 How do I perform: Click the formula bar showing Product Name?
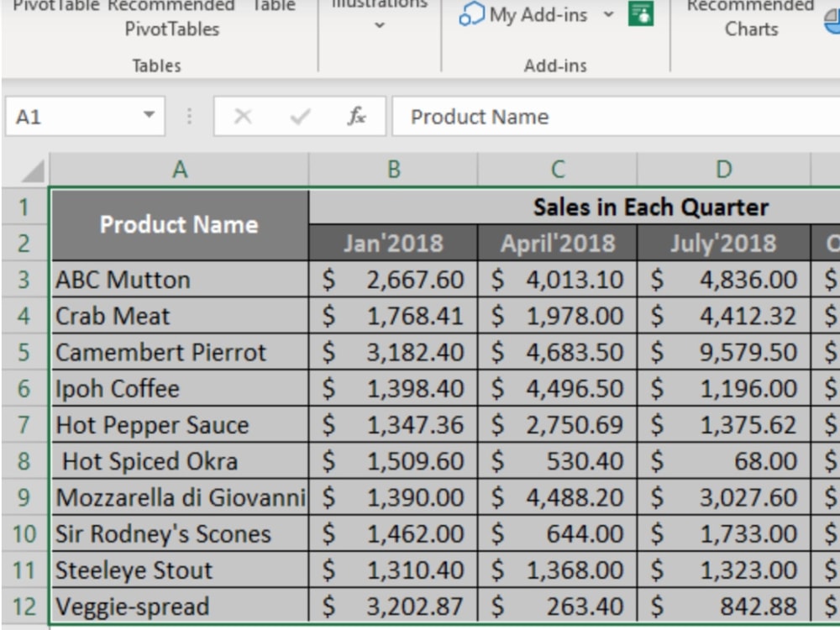point(616,116)
